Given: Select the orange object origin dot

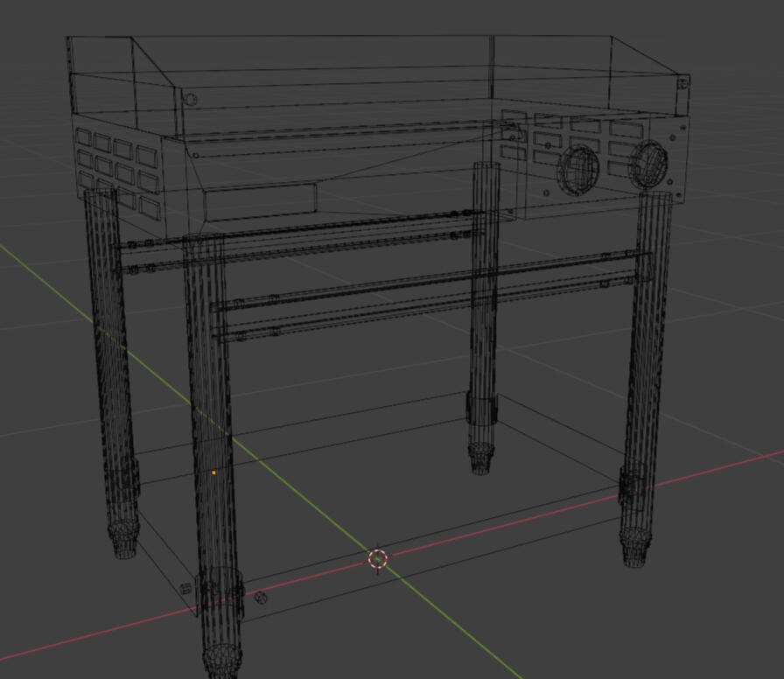Looking at the screenshot, I should [x=213, y=472].
